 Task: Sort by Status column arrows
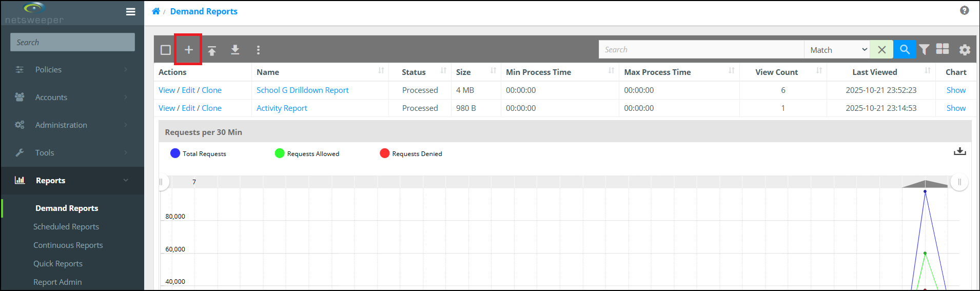[x=443, y=71]
